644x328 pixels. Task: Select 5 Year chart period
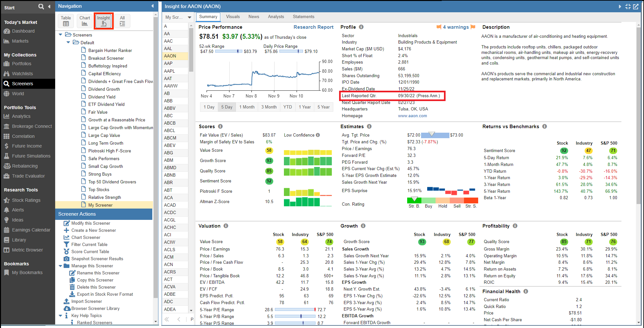(324, 107)
